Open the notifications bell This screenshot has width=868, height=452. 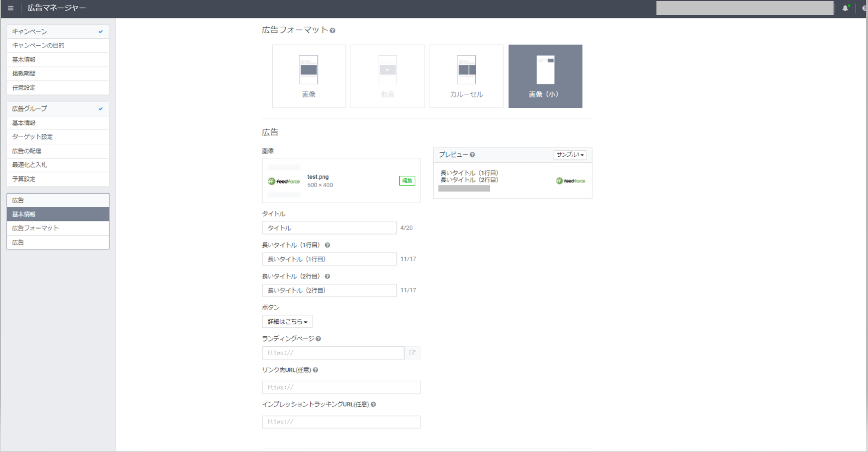[x=845, y=8]
